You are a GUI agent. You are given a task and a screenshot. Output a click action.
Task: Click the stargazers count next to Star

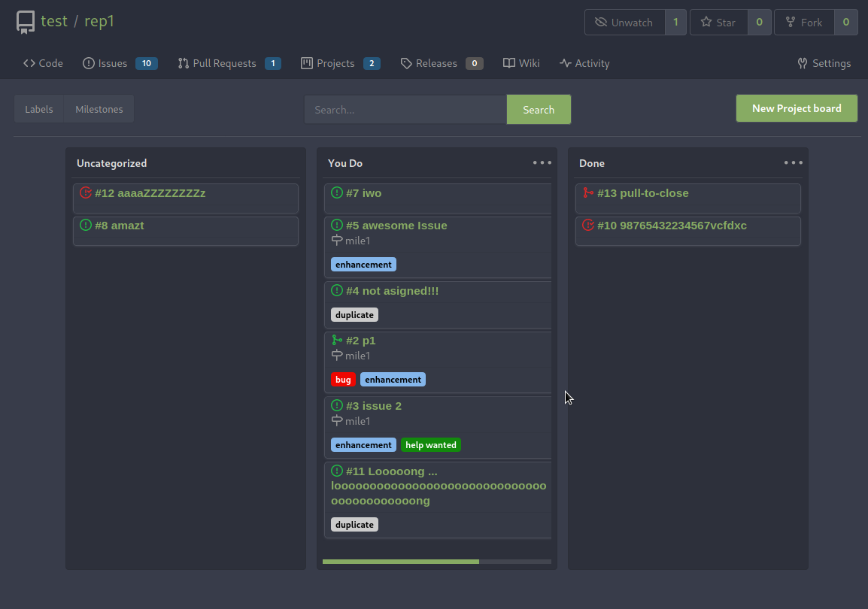coord(760,22)
